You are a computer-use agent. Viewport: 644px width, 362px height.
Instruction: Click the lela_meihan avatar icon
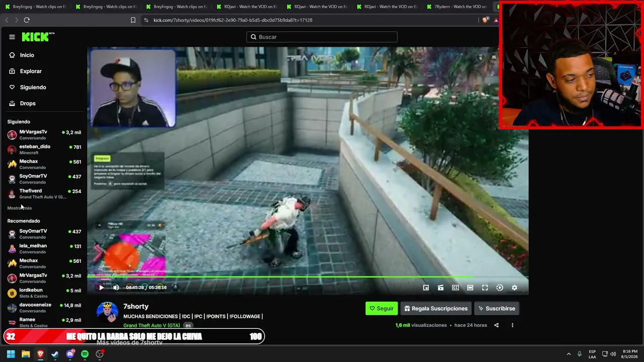[12, 249]
